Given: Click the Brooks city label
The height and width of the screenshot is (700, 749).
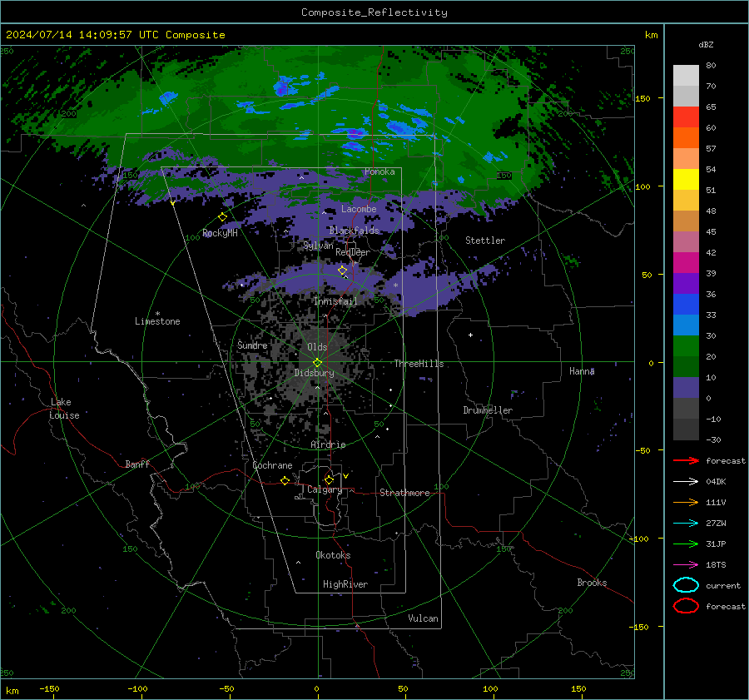Looking at the screenshot, I should [x=592, y=583].
